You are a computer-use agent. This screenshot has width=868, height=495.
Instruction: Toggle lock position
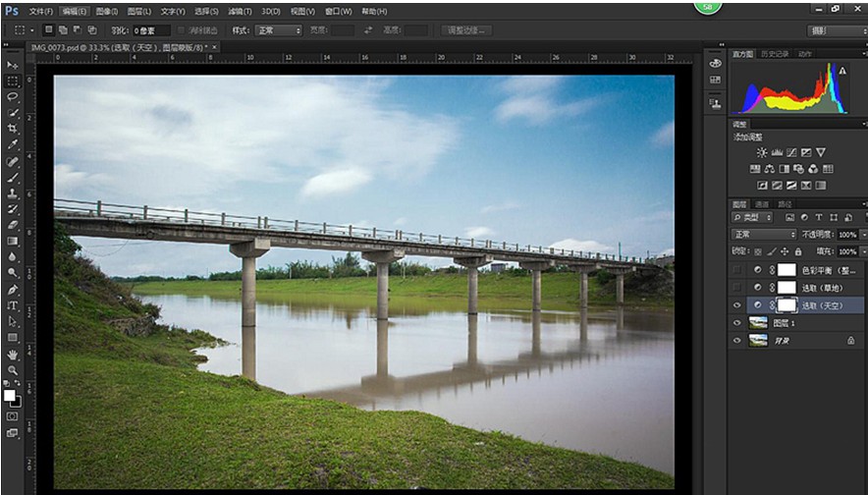pyautogui.click(x=785, y=252)
